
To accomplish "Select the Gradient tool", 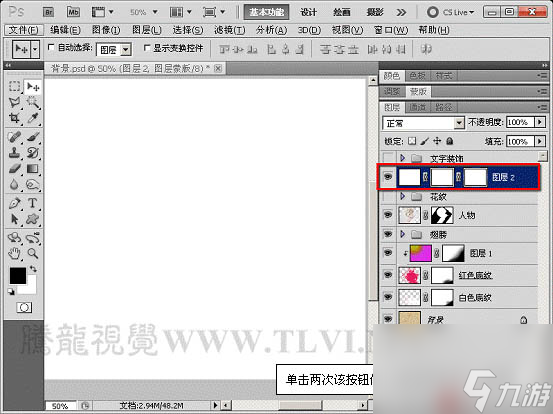I will [x=33, y=169].
